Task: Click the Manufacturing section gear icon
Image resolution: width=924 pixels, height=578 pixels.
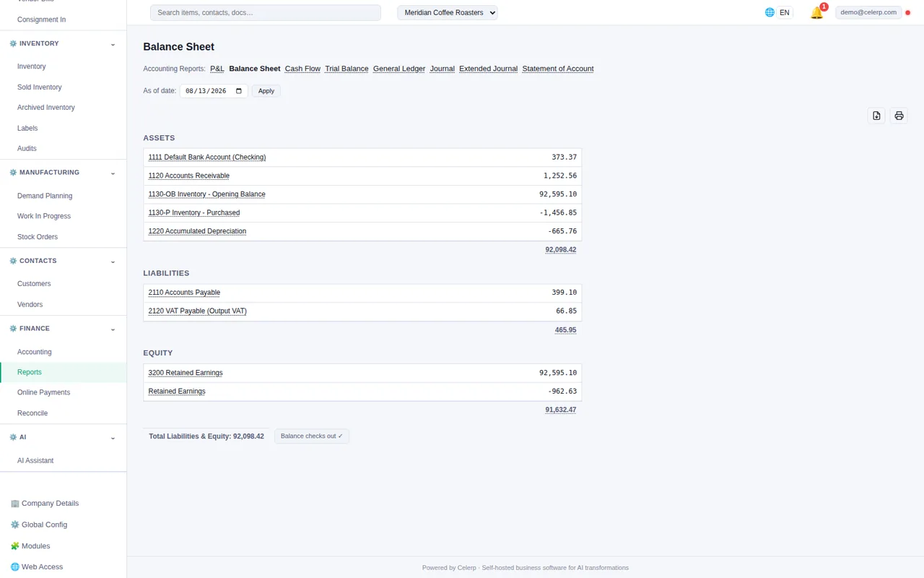Action: 13,173
